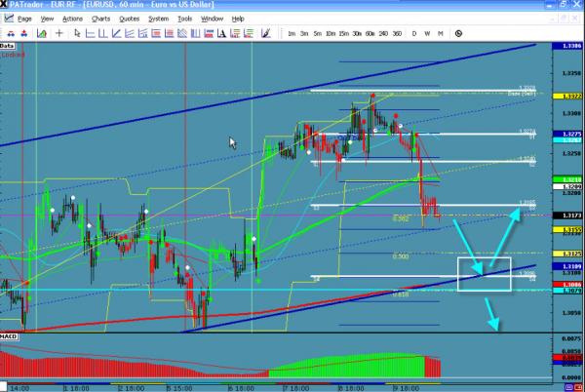Switch to weekly W timeframe
The width and height of the screenshot is (585, 392).
(427, 33)
